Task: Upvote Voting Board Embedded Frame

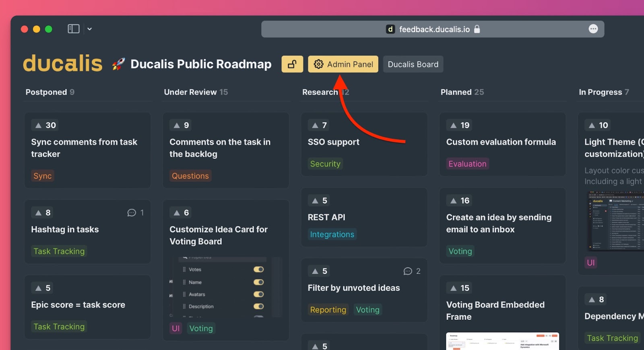Action: [459, 288]
